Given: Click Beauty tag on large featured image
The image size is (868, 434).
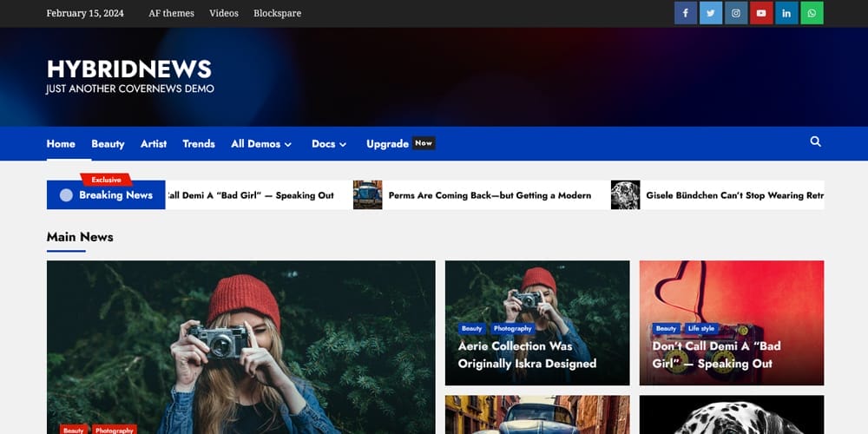Looking at the screenshot, I should (74, 431).
